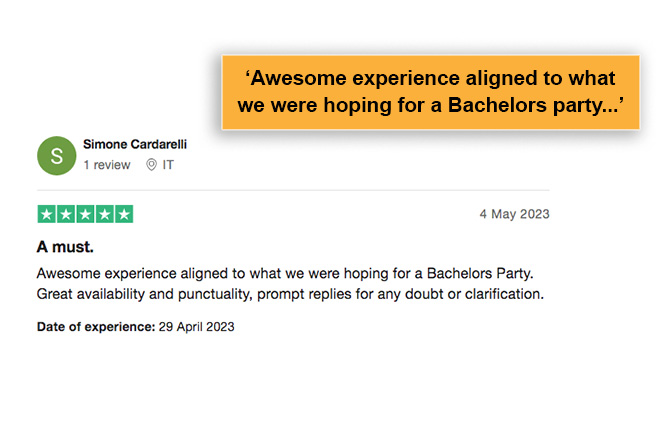Click 'Bachelors party' in the orange banner

529,105
